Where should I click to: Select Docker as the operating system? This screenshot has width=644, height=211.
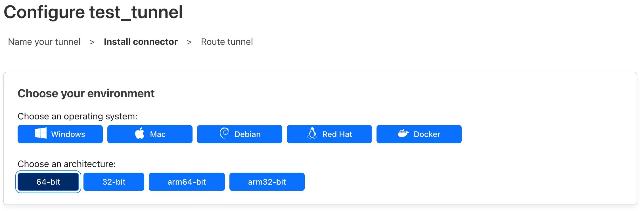pyautogui.click(x=419, y=134)
